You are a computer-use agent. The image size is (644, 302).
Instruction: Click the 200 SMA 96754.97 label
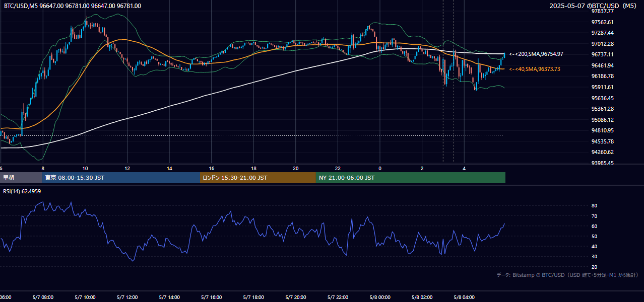(536, 54)
